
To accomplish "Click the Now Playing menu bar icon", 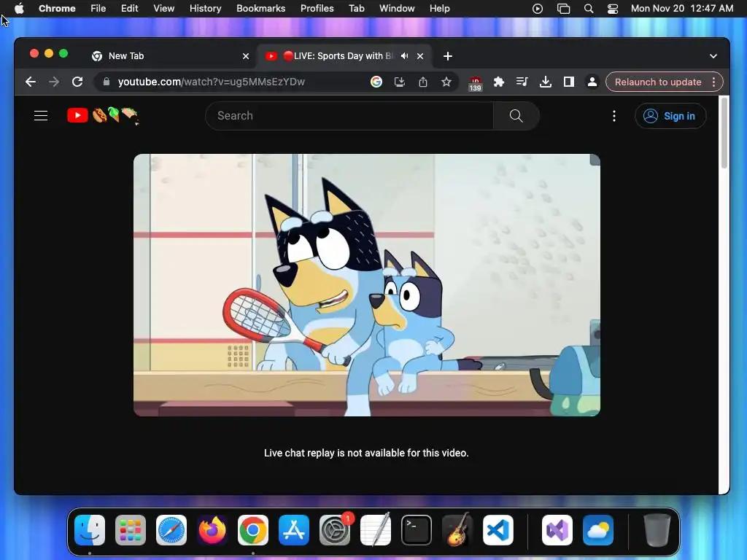I will coord(538,9).
